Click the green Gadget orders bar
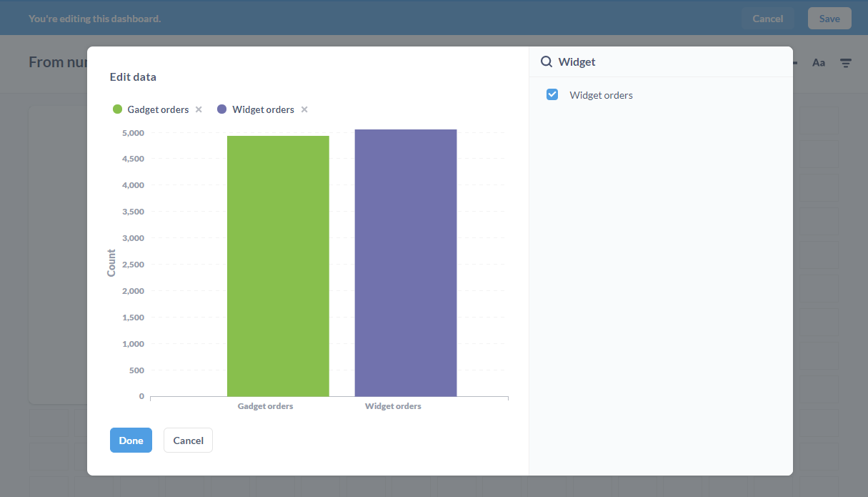The width and height of the screenshot is (868, 497). (278, 265)
